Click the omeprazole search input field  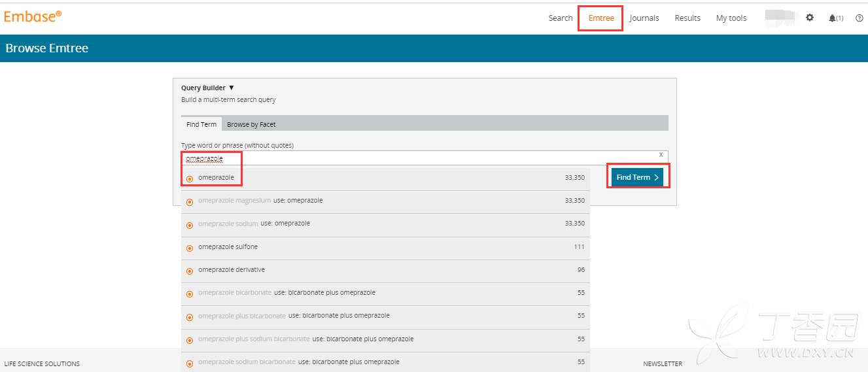tap(419, 158)
